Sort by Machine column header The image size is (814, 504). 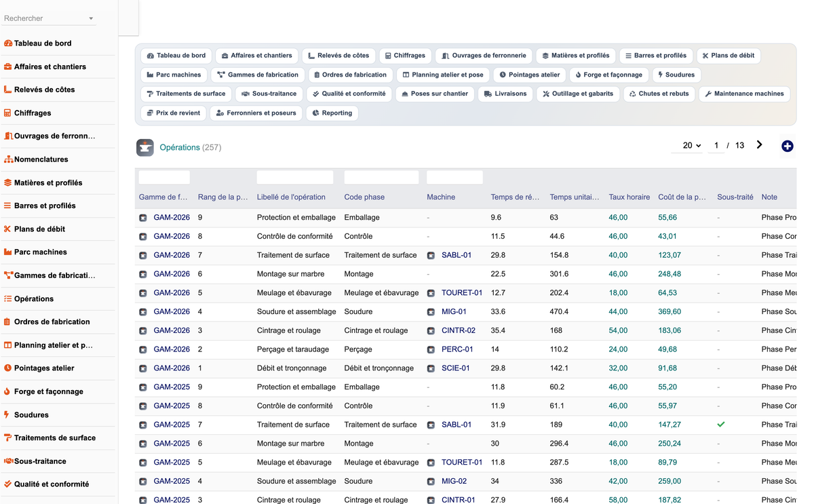point(441,197)
